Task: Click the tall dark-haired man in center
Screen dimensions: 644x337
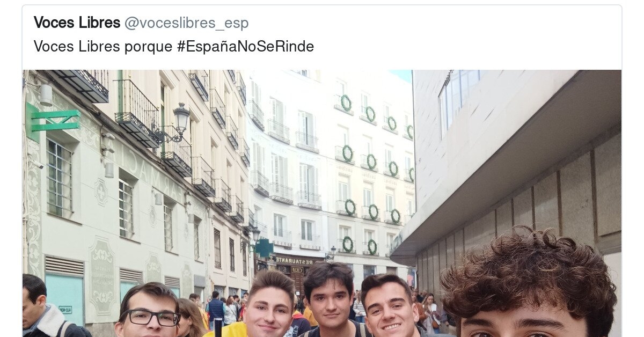Action: (x=328, y=299)
